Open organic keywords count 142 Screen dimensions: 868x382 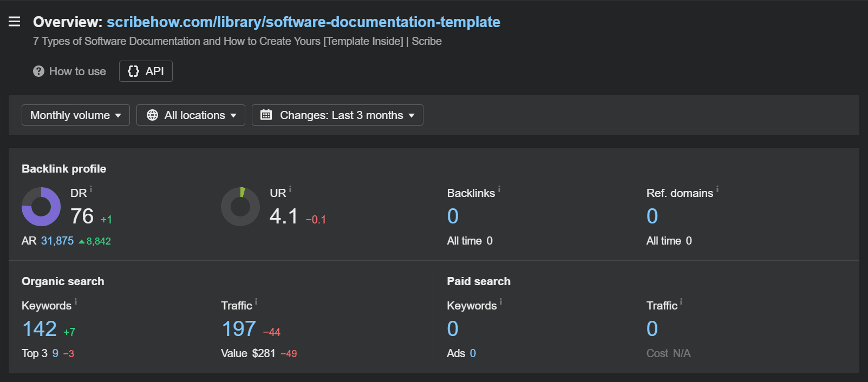coord(40,329)
